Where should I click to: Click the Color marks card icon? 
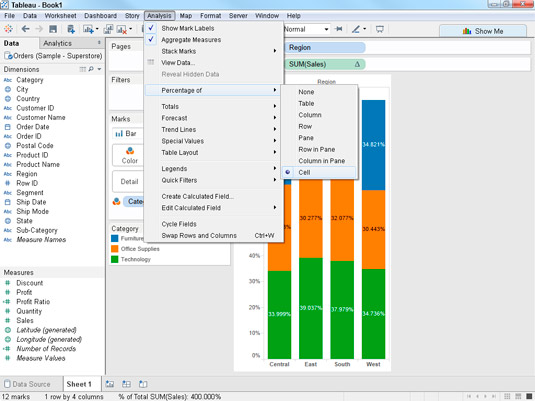coord(130,151)
